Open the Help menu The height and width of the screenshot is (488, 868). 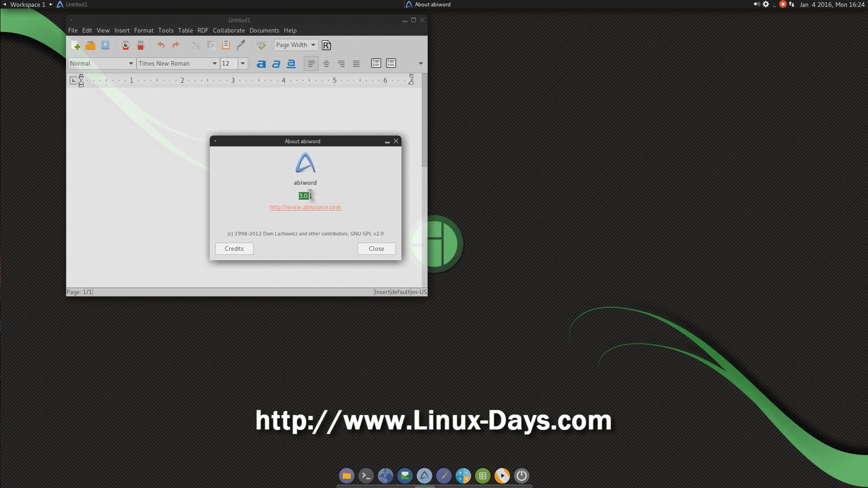[290, 30]
